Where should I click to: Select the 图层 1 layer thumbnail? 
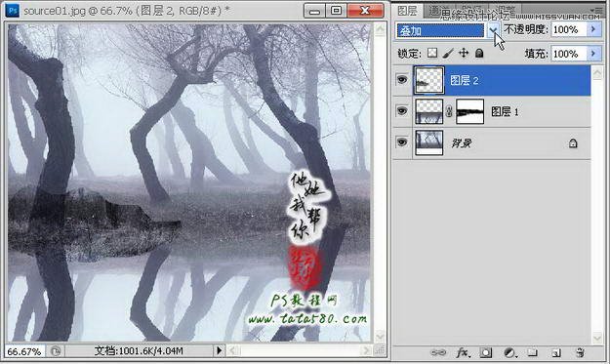(428, 111)
